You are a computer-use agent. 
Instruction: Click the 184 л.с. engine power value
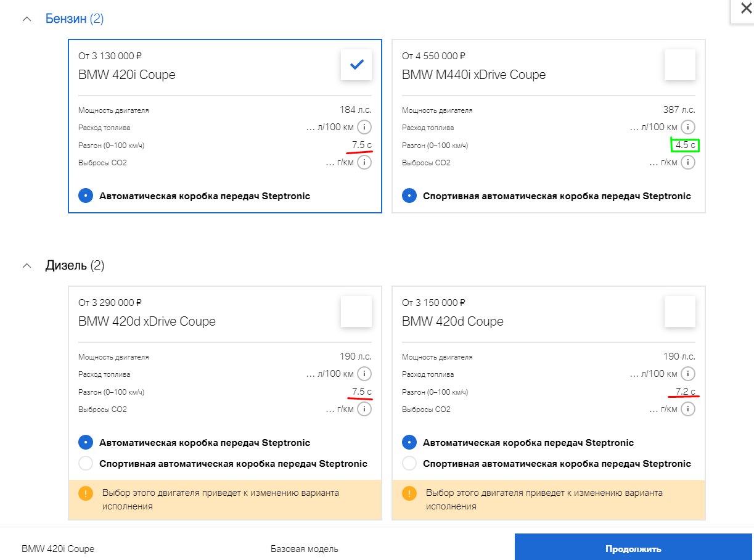tap(355, 110)
